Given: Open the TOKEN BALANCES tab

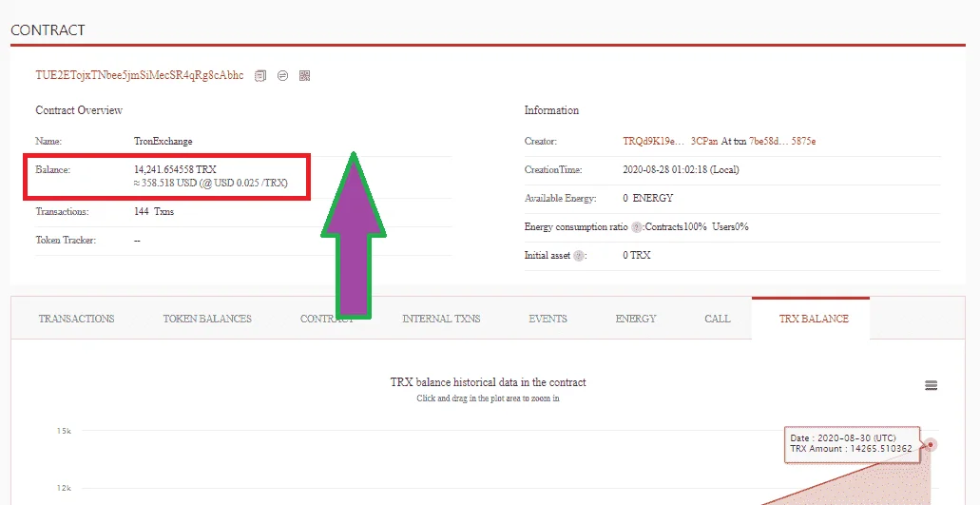Looking at the screenshot, I should point(207,319).
